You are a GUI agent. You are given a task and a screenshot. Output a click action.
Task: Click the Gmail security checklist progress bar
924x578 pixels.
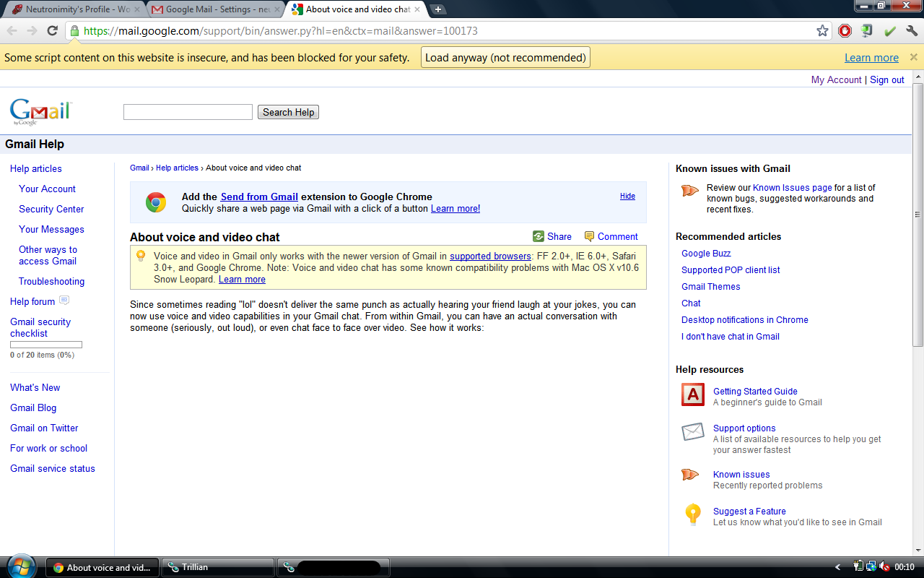coord(46,345)
